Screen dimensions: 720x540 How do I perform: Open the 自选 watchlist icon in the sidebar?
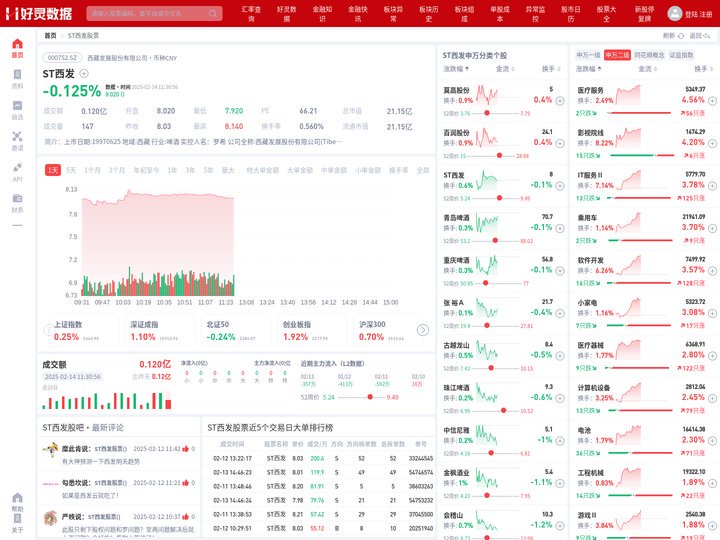[x=17, y=110]
